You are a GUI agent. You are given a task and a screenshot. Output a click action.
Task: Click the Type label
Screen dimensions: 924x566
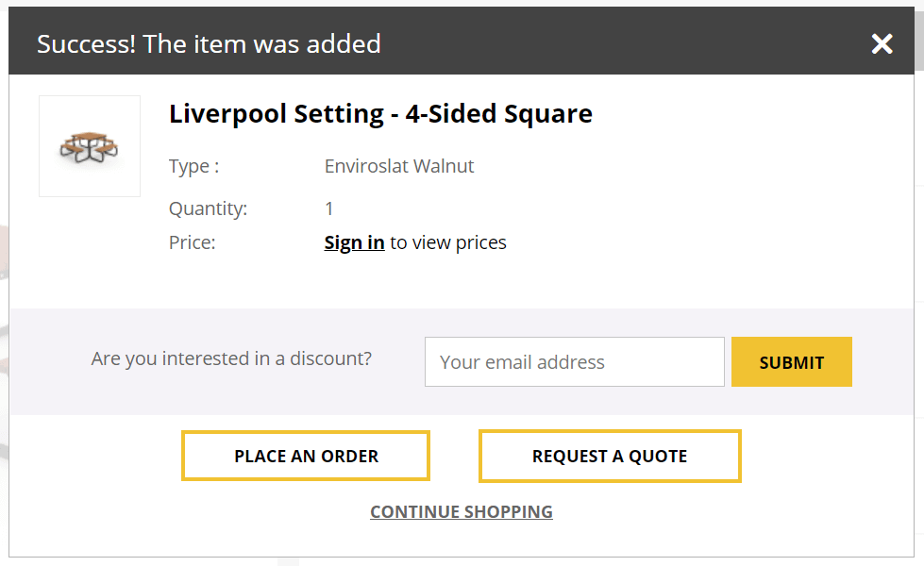193,166
